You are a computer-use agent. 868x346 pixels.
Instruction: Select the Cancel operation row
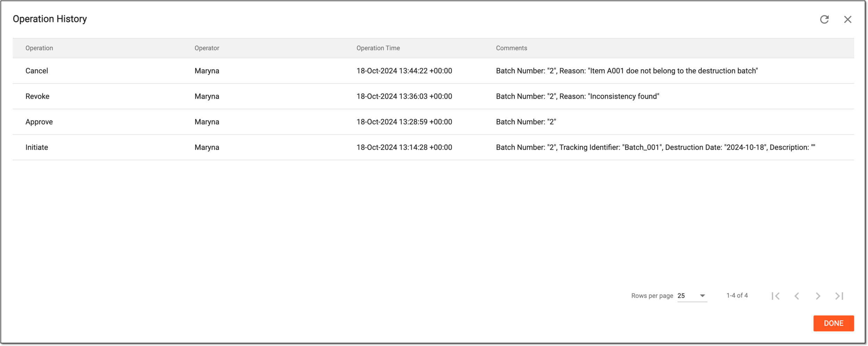433,71
